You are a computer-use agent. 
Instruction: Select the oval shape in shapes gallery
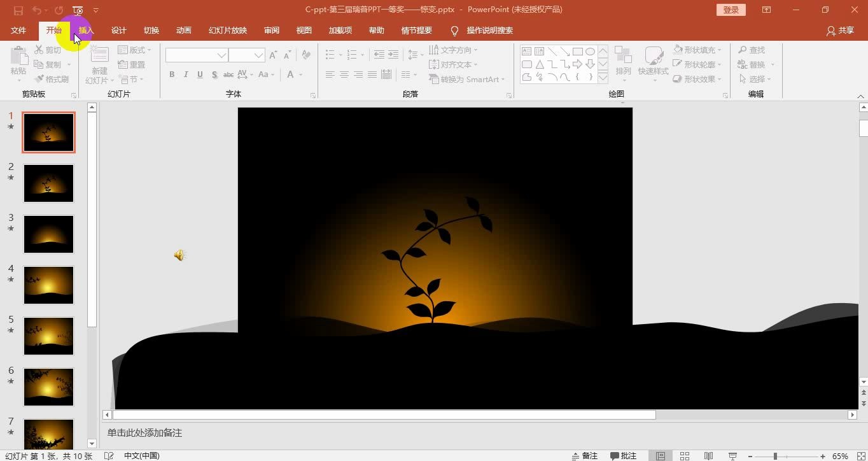pos(590,52)
